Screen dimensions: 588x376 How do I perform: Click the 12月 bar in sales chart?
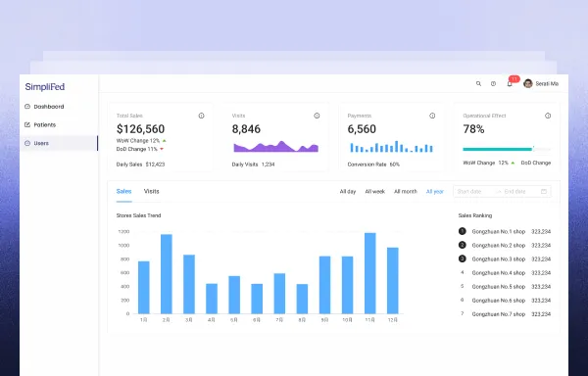[x=393, y=280]
